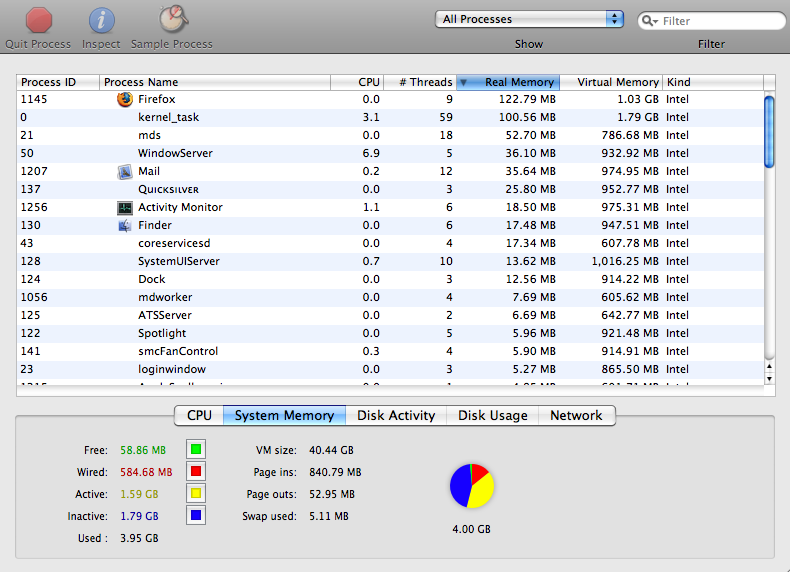790x572 pixels.
Task: Select the Quicksilver process row
Action: [390, 189]
